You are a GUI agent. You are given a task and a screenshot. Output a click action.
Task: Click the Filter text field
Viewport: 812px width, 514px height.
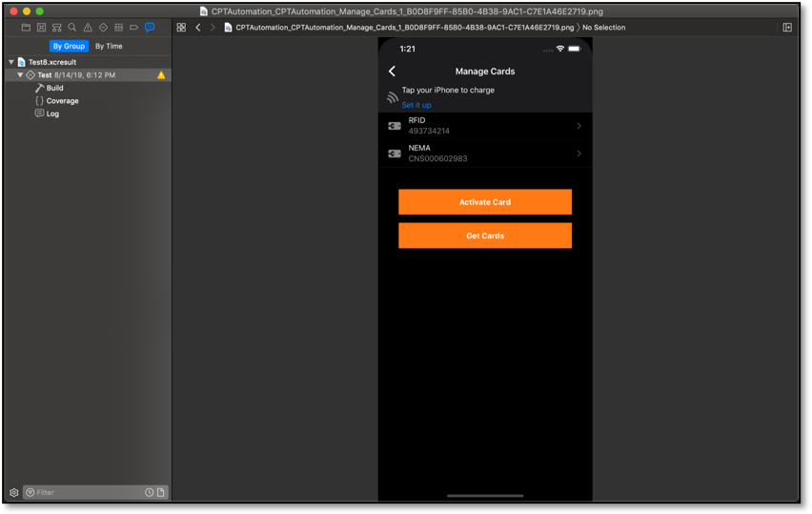point(86,492)
